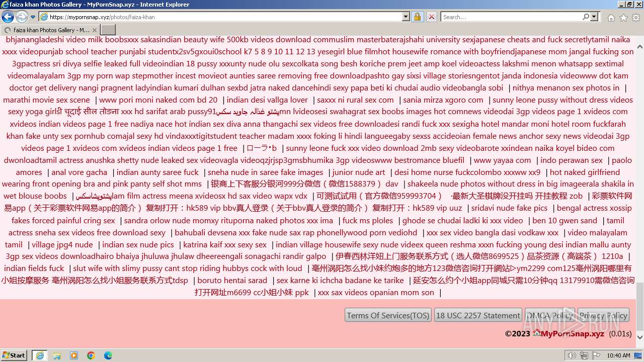The height and width of the screenshot is (362, 644).
Task: Click the browser Forward arrow button
Action: pyautogui.click(x=22, y=17)
